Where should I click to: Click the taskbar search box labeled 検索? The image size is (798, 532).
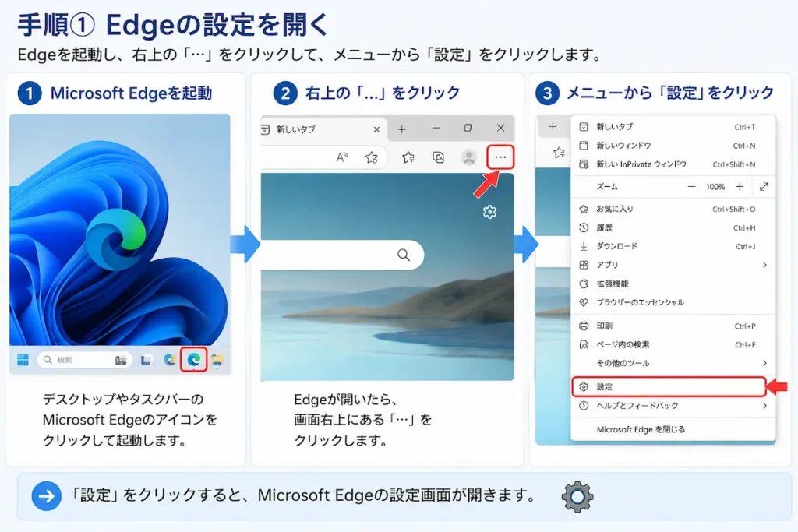[x=84, y=360]
